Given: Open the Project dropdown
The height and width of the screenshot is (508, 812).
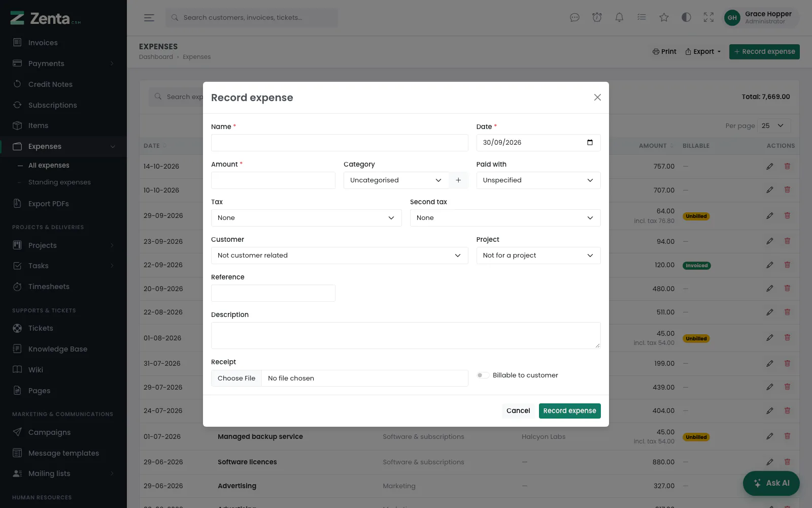Looking at the screenshot, I should (x=538, y=256).
